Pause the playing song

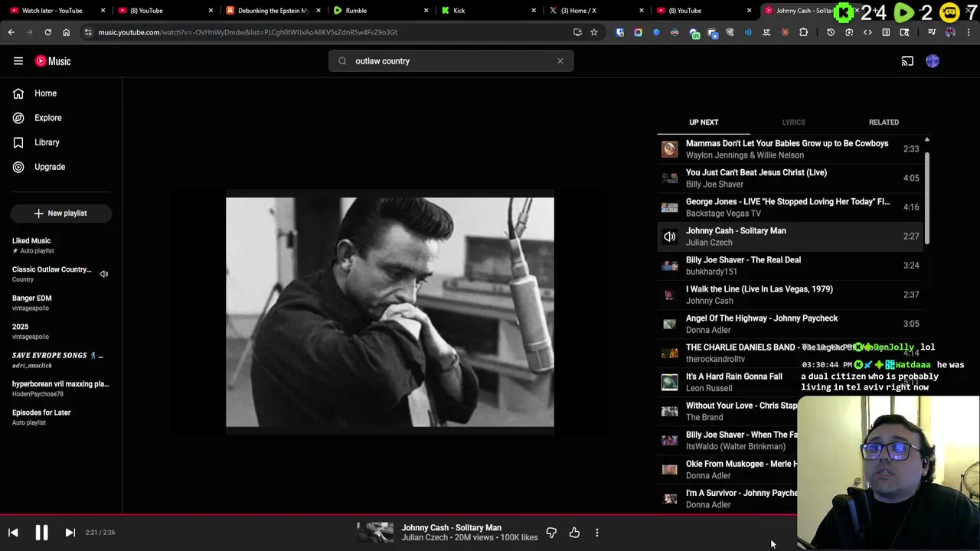(x=41, y=533)
